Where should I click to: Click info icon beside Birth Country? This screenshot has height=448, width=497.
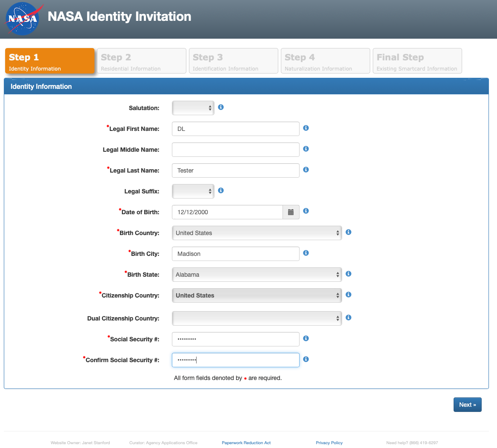pos(348,233)
